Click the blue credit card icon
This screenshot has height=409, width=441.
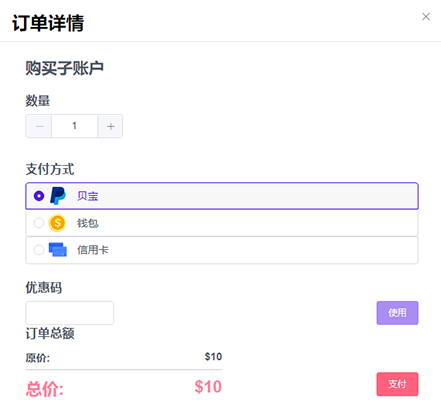pos(58,250)
